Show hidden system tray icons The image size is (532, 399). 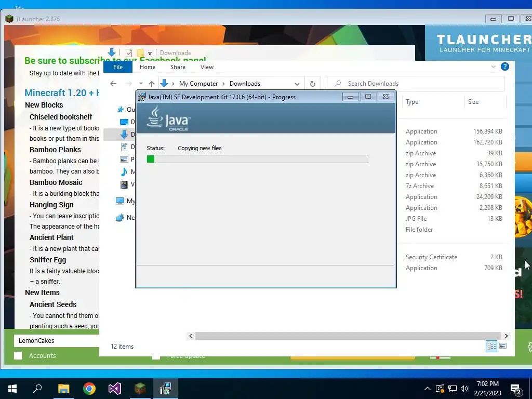pos(428,389)
